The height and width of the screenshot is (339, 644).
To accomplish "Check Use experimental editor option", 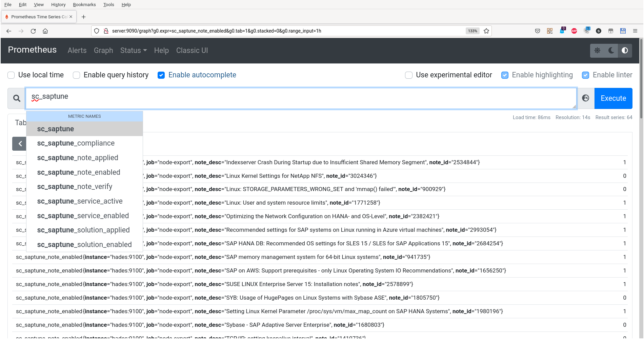I will [x=409, y=75].
